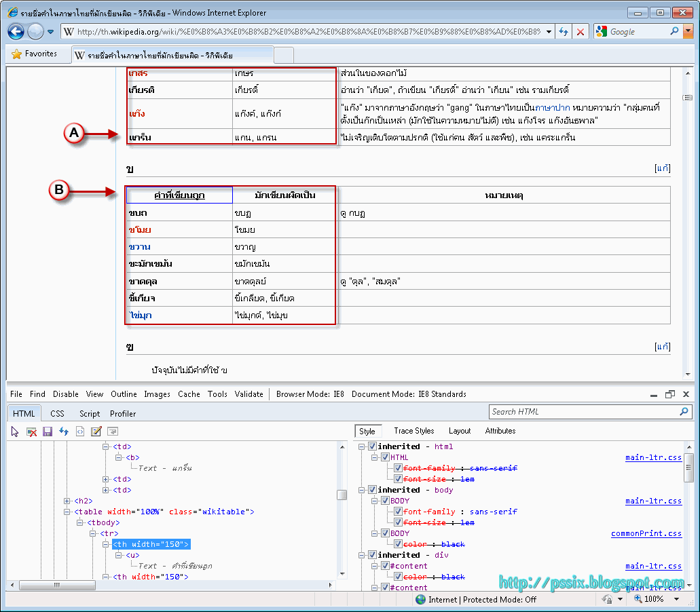This screenshot has width=700, height=612.
Task: Click the แก้ edit section link
Action: tap(662, 169)
